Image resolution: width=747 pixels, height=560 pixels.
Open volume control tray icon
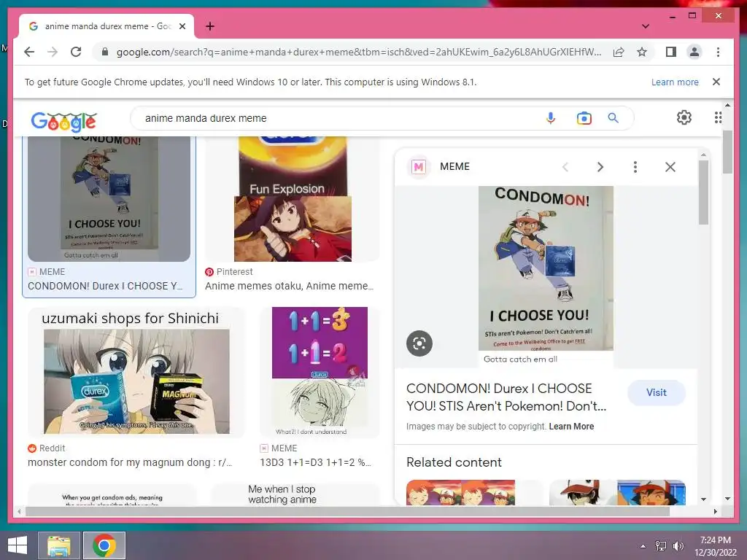pos(678,546)
